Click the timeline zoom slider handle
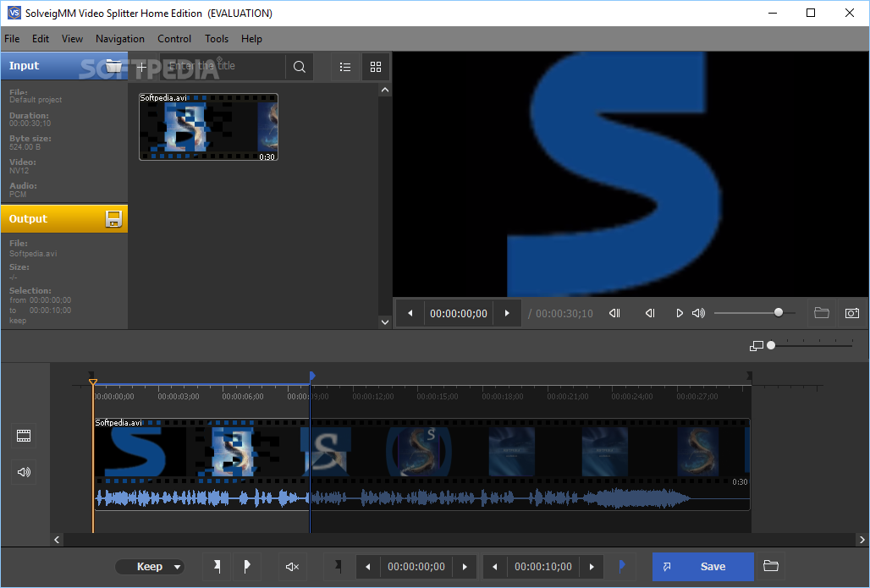This screenshot has width=870, height=588. click(x=771, y=345)
